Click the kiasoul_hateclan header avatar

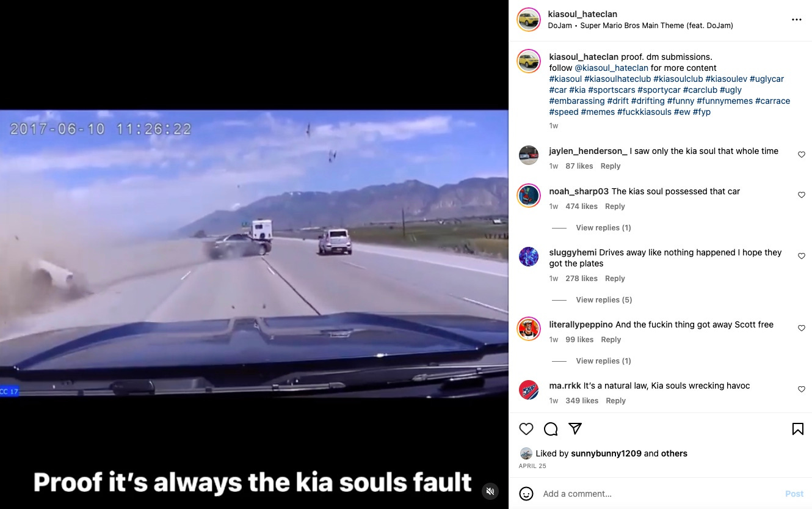[529, 20]
